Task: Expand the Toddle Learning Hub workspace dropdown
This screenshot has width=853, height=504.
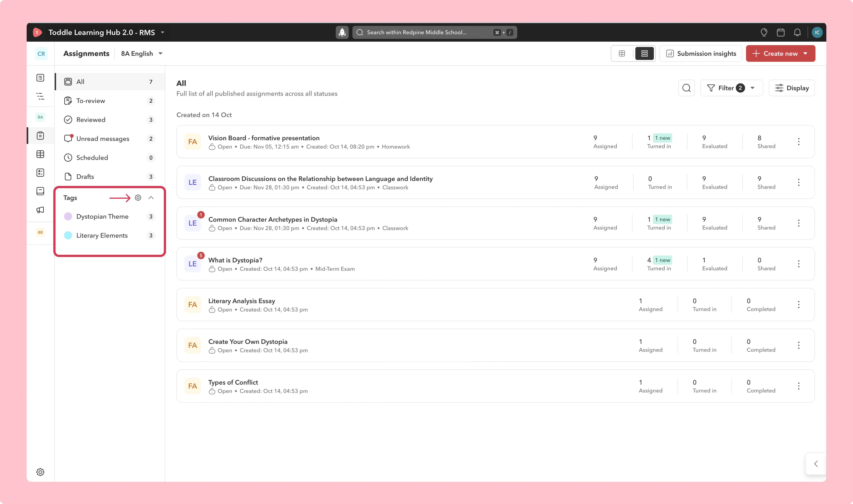Action: point(163,32)
